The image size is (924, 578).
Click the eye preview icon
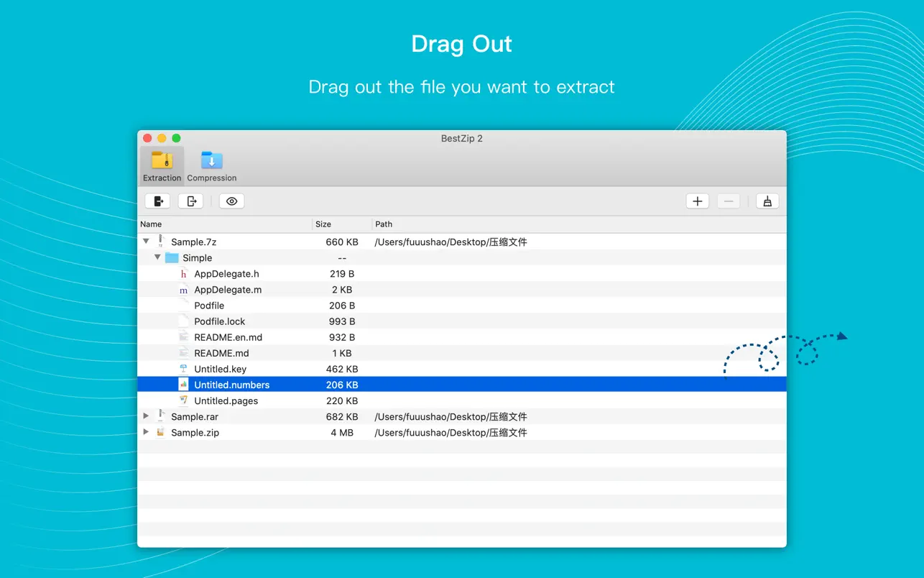[231, 201]
